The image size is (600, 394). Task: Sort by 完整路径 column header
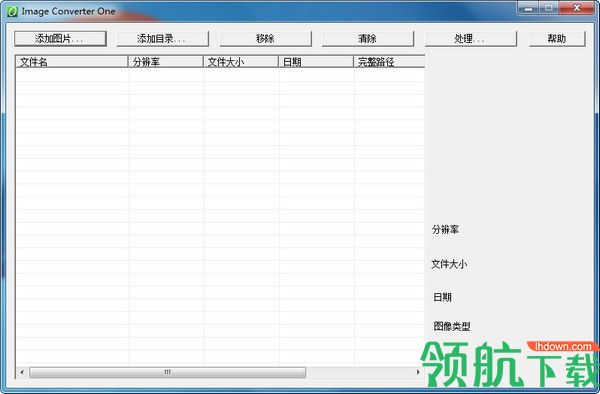pos(389,62)
